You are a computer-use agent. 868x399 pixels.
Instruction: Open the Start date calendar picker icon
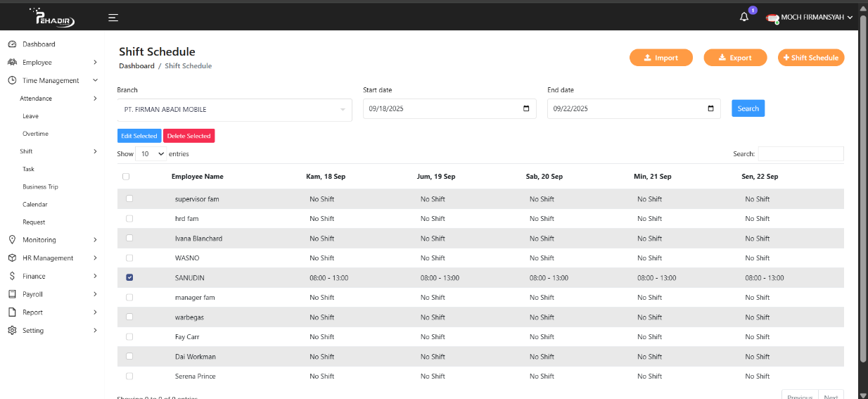pyautogui.click(x=527, y=109)
